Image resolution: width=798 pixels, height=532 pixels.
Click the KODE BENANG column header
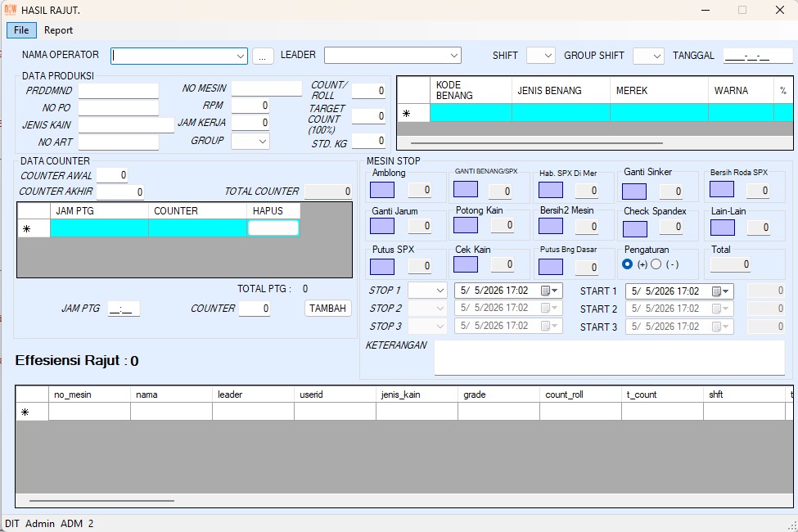471,91
